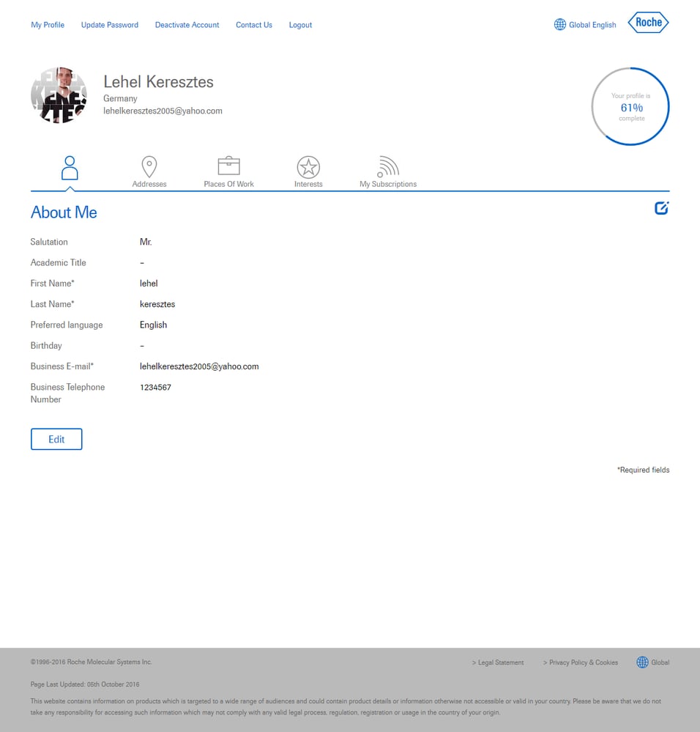Click the profile avatar photo

pos(59,95)
